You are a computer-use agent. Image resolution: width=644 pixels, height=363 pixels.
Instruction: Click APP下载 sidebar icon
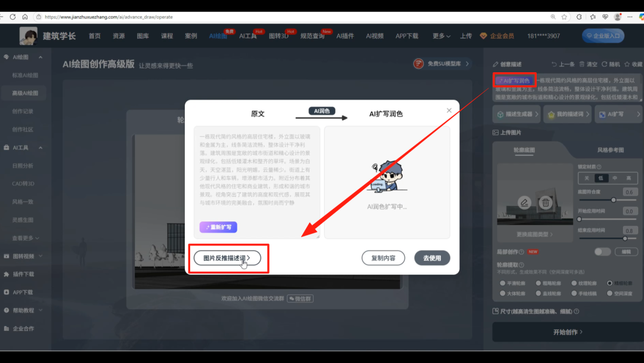tap(6, 293)
